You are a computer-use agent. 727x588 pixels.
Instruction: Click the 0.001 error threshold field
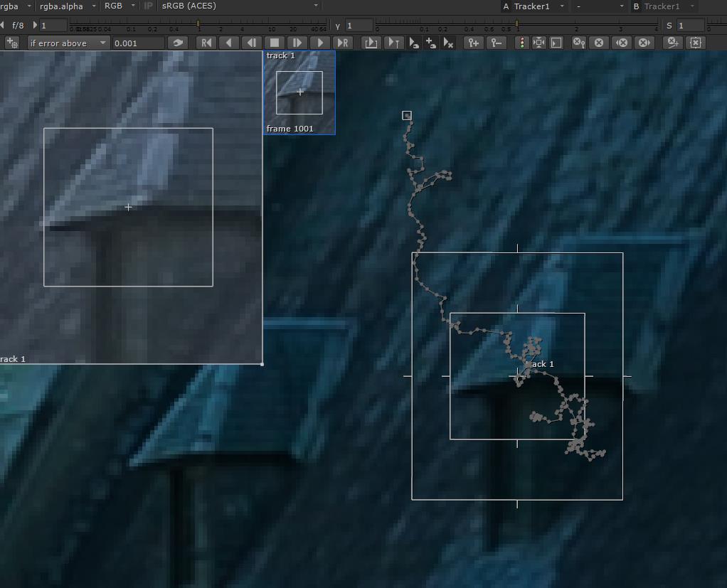coord(139,43)
